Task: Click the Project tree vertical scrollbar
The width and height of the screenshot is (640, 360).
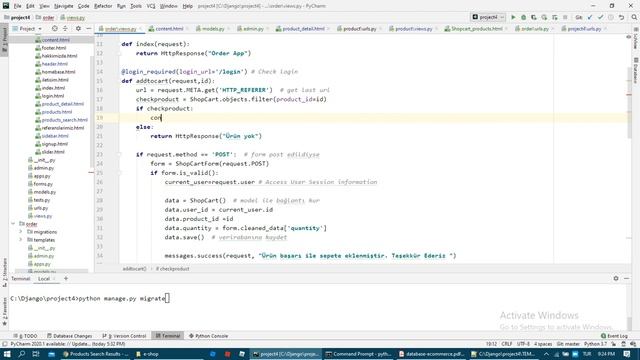Action: 91,110
